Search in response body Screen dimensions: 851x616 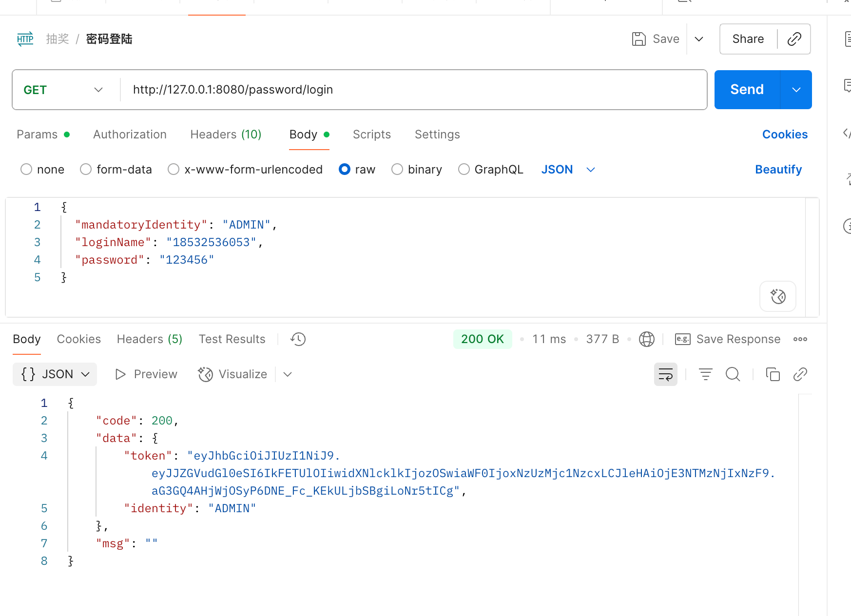click(x=733, y=374)
